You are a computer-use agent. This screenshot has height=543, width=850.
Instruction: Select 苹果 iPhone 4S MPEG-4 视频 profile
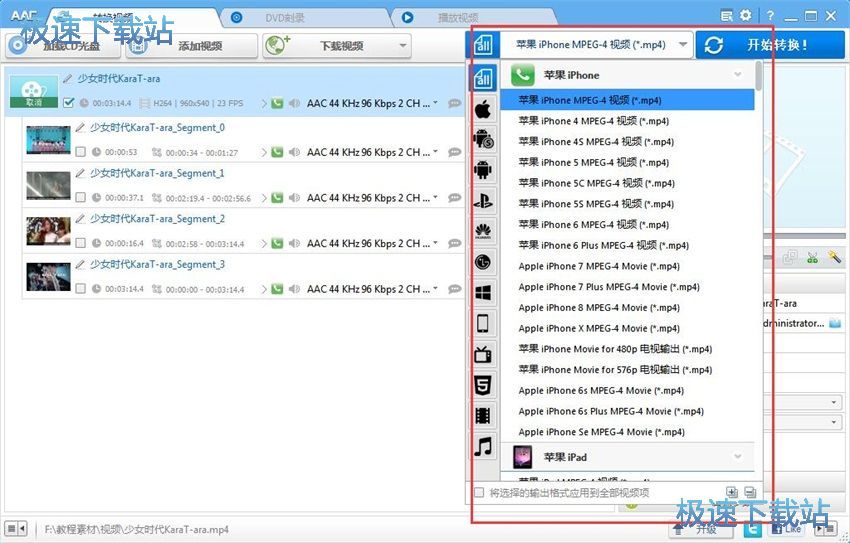(628, 141)
